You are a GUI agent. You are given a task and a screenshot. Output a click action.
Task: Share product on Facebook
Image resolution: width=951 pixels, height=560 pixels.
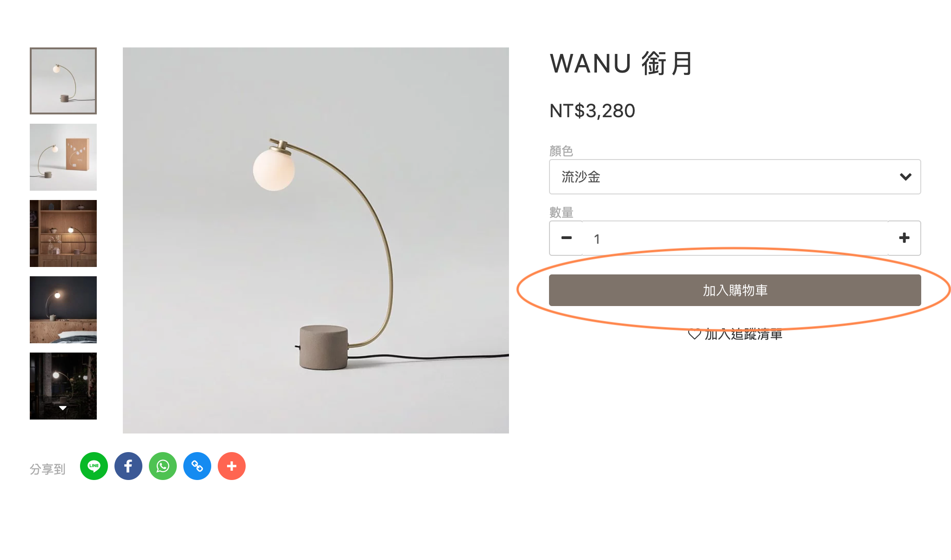pos(128,466)
